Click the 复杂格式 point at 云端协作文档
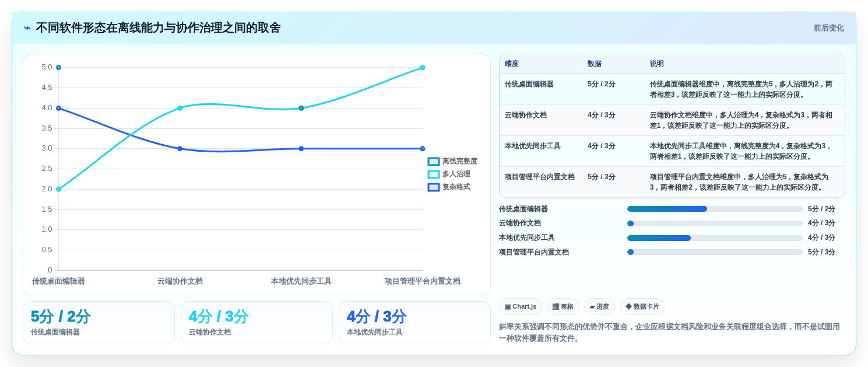This screenshot has height=367, width=868. coord(180,149)
